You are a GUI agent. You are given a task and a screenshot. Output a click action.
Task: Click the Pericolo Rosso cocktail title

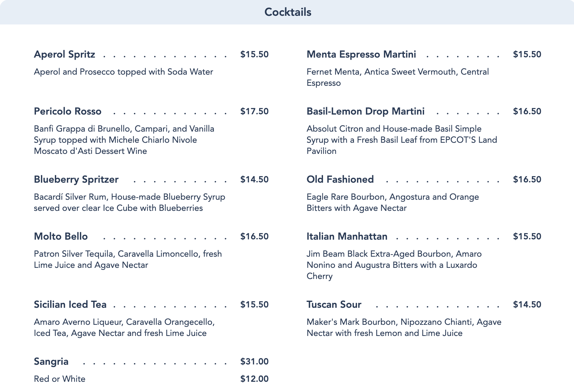(x=68, y=111)
